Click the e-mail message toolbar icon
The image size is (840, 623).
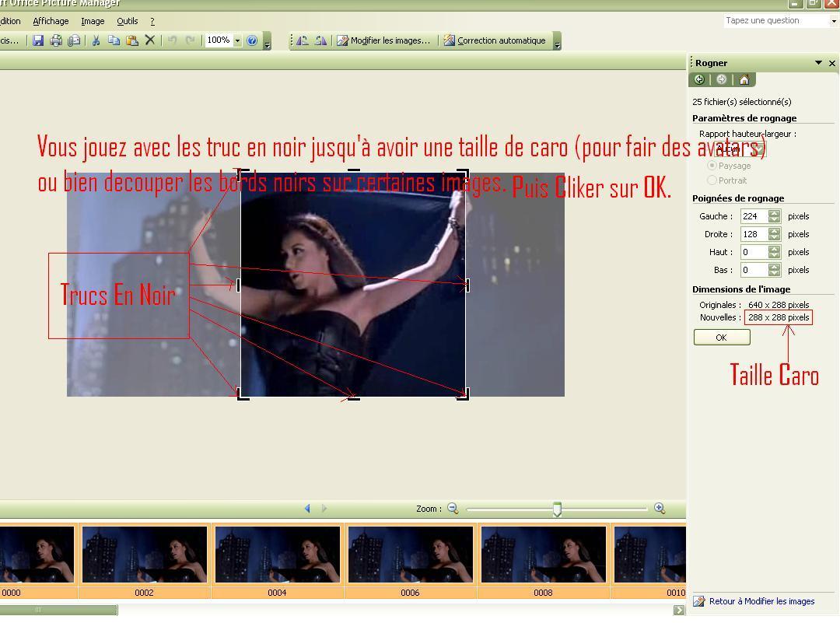74,40
